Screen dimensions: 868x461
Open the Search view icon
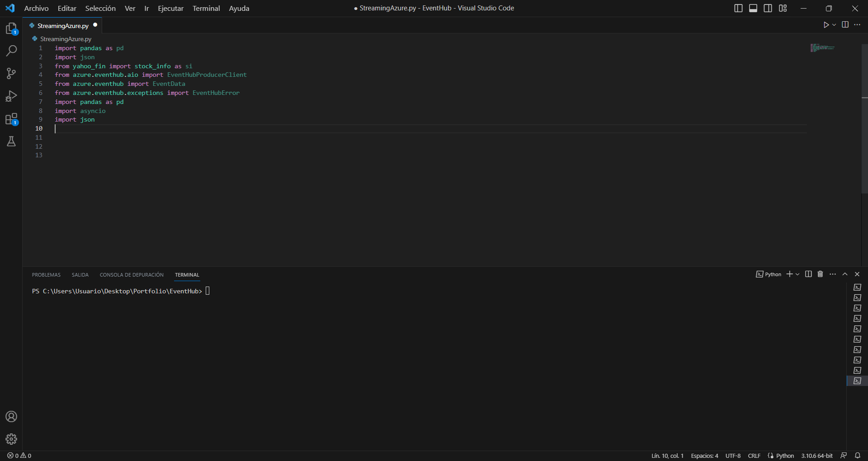pos(11,51)
